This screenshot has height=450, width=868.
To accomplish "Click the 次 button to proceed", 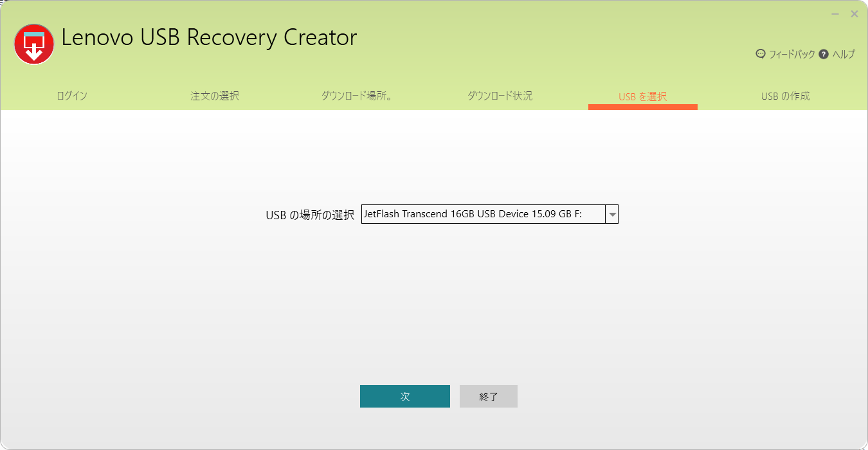I will pyautogui.click(x=405, y=397).
